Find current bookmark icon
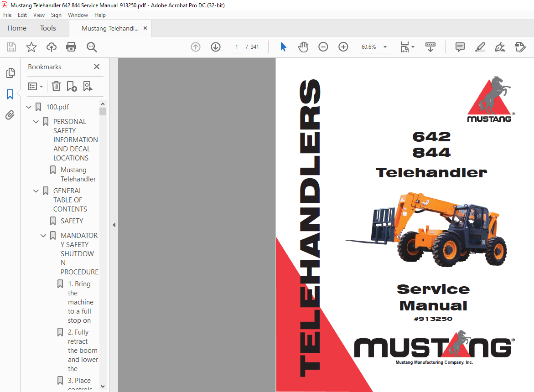 coord(88,87)
